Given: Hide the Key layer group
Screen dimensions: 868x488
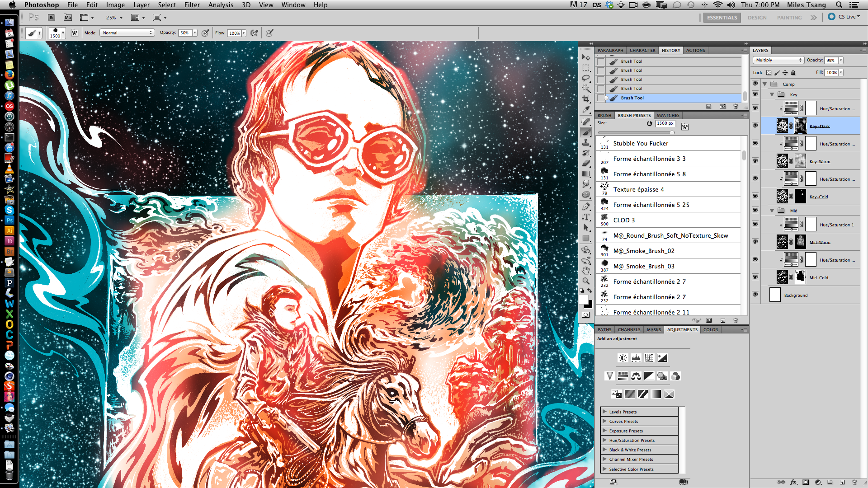Looking at the screenshot, I should click(755, 94).
